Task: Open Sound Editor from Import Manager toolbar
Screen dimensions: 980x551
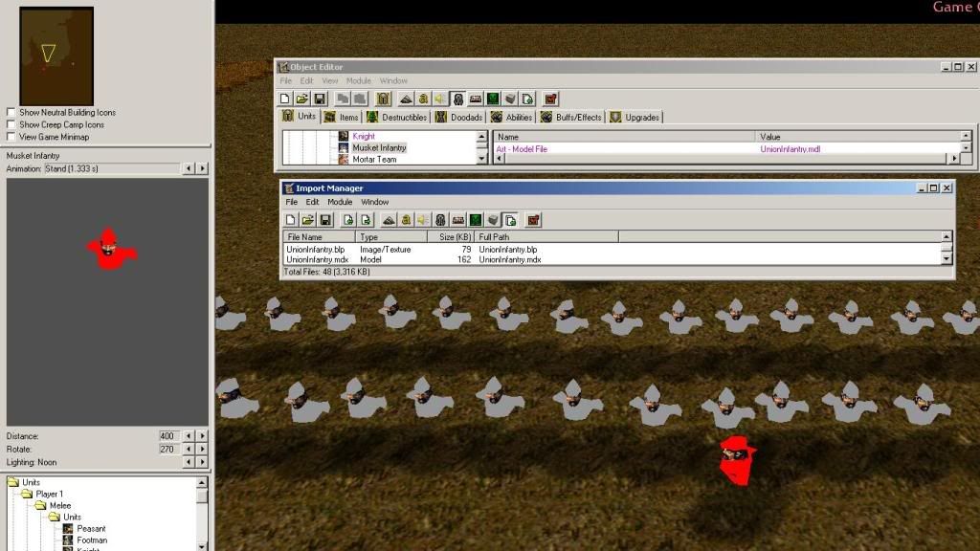Action: pyautogui.click(x=423, y=220)
